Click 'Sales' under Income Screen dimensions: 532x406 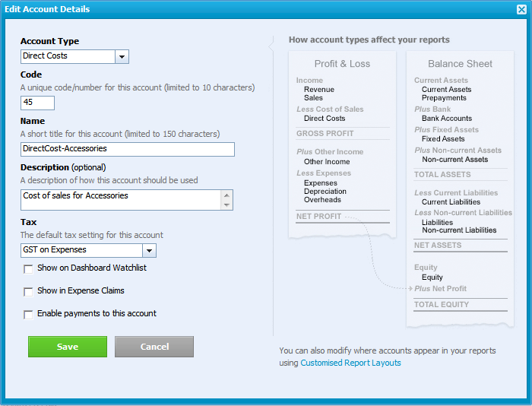pyautogui.click(x=313, y=98)
